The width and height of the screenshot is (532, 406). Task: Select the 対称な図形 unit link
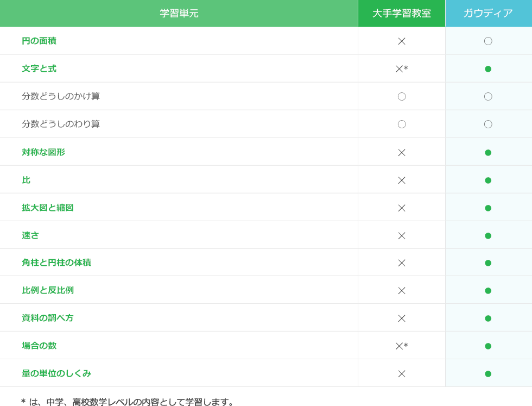pos(43,152)
